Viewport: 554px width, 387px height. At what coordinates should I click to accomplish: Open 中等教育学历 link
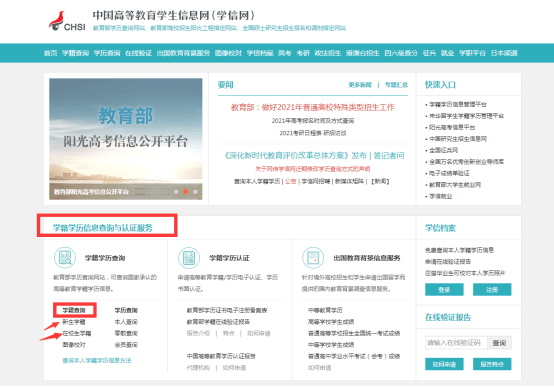[325, 310]
